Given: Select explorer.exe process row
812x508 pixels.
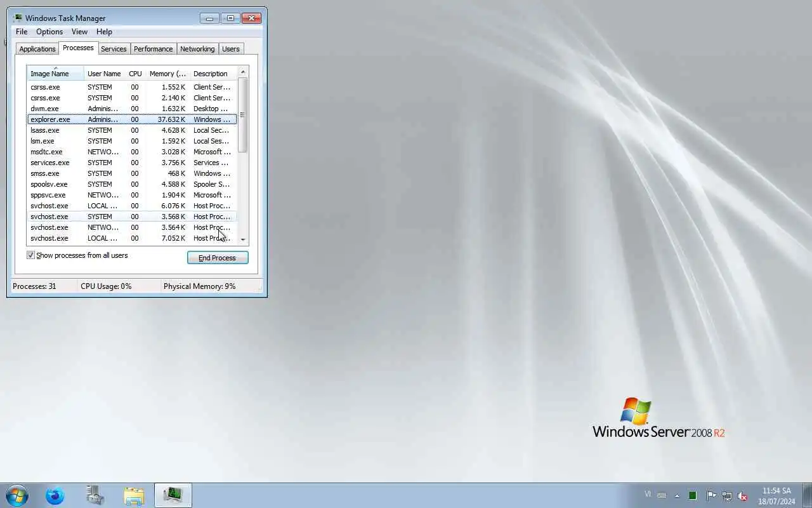Looking at the screenshot, I should point(132,119).
